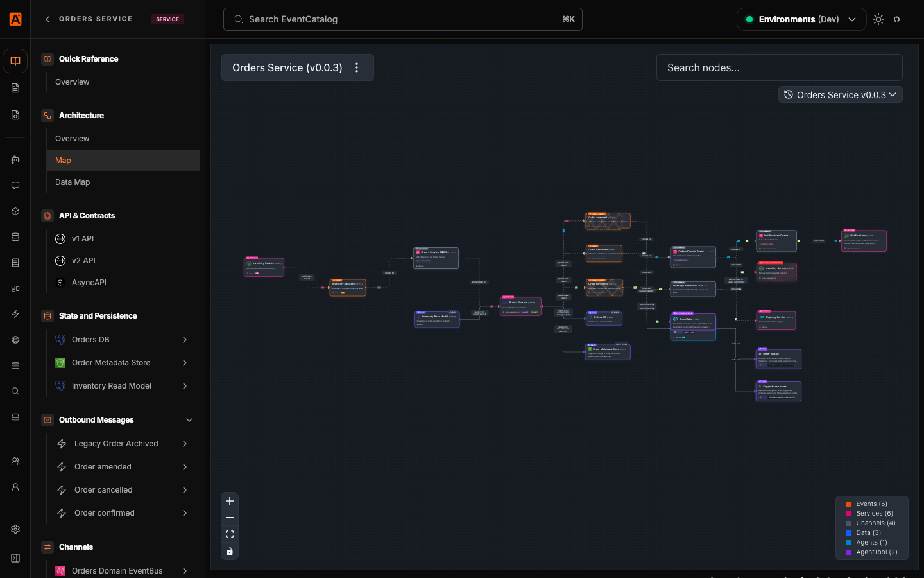Image resolution: width=924 pixels, height=578 pixels.
Task: Open the settings gear in left rail
Action: pos(15,529)
